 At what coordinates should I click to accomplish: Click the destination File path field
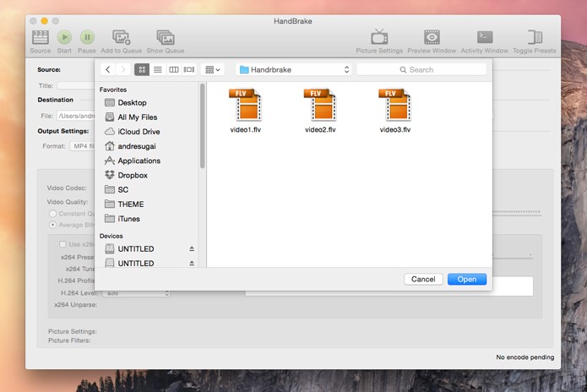[76, 117]
